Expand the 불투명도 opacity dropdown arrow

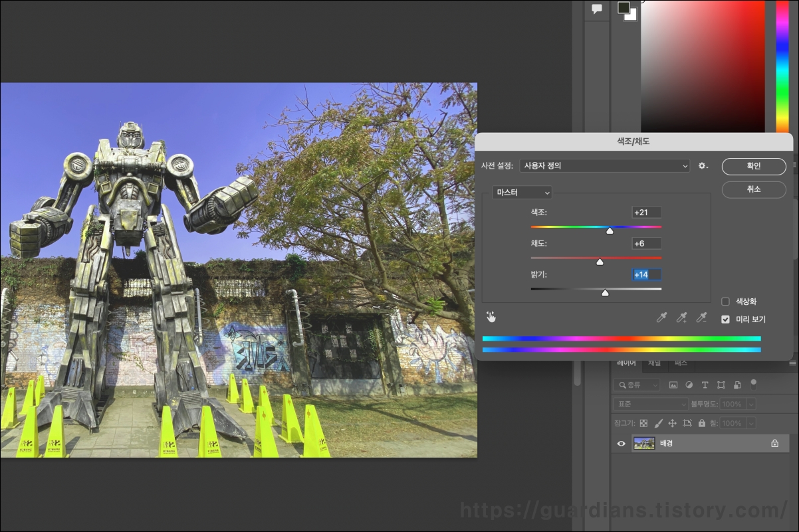click(751, 404)
